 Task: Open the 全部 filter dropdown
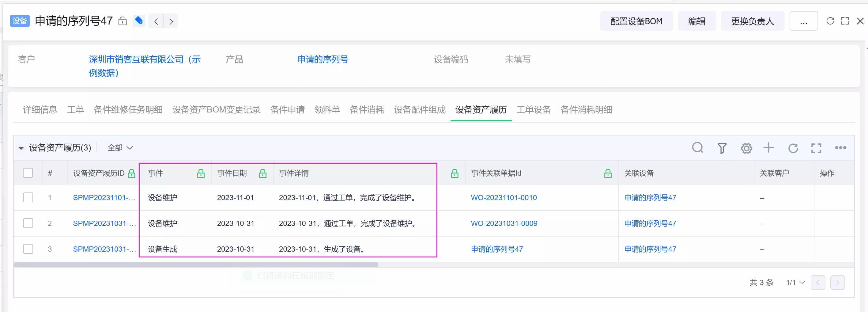click(120, 148)
